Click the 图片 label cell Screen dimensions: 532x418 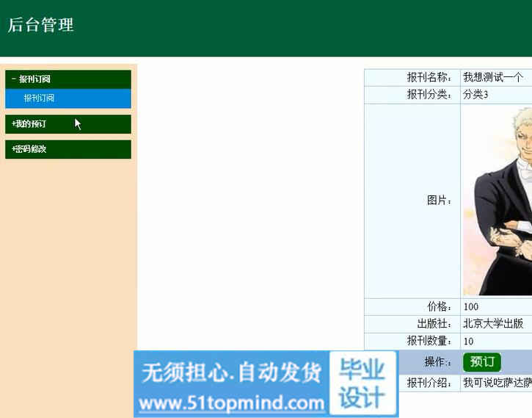tap(412, 201)
